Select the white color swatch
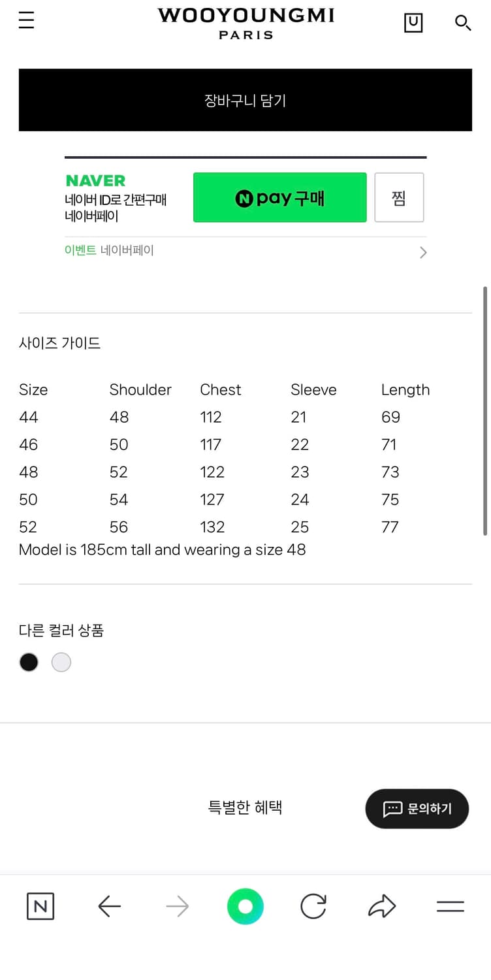Screen dimensions: 491x980 tap(61, 662)
